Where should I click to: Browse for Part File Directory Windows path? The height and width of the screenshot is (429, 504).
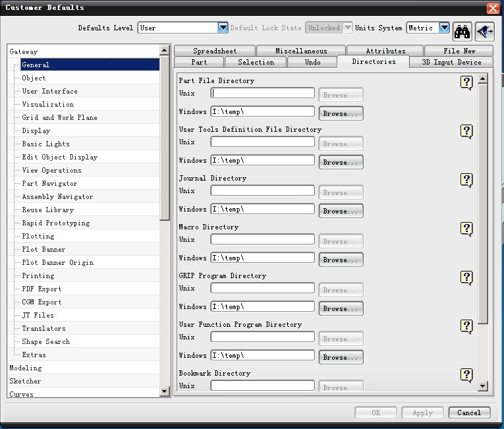pyautogui.click(x=341, y=113)
